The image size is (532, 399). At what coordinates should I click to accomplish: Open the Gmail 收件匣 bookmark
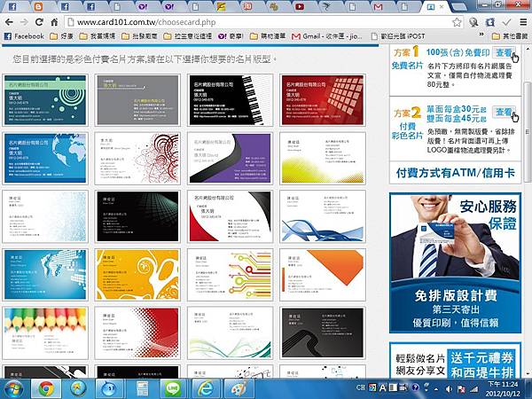[327, 36]
